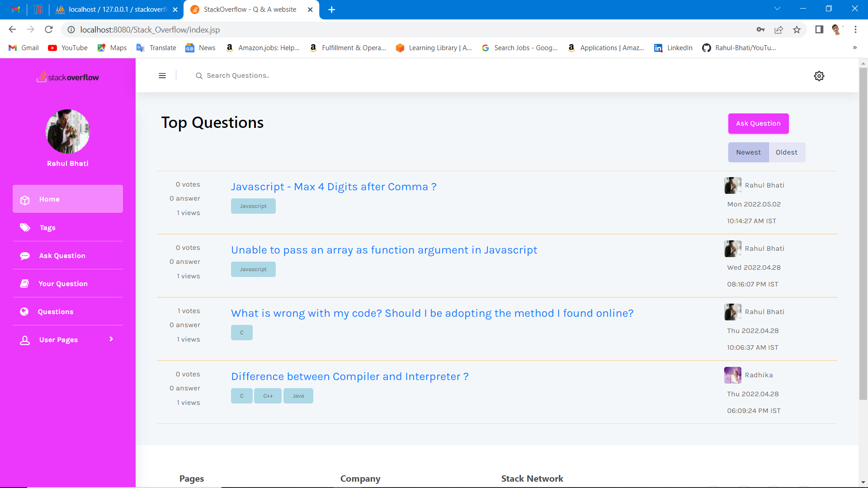Click the hamburger menu icon
This screenshot has height=488, width=868.
[162, 76]
